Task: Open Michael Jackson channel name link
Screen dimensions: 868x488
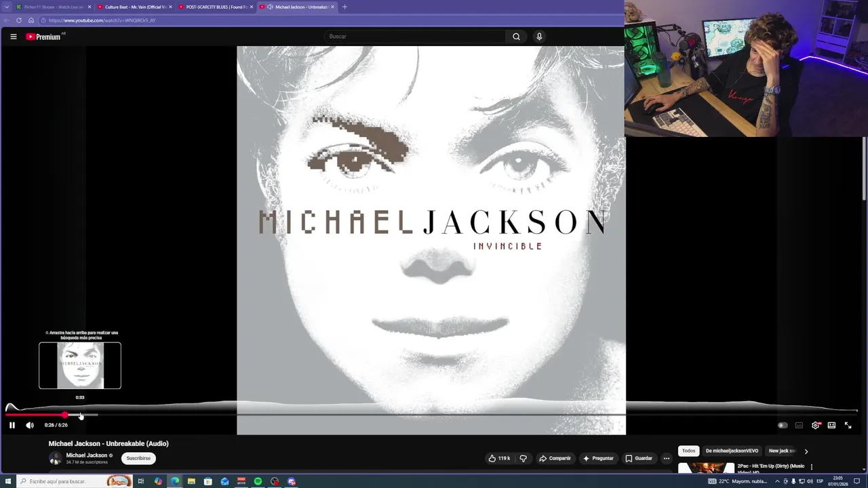Action: click(x=86, y=455)
